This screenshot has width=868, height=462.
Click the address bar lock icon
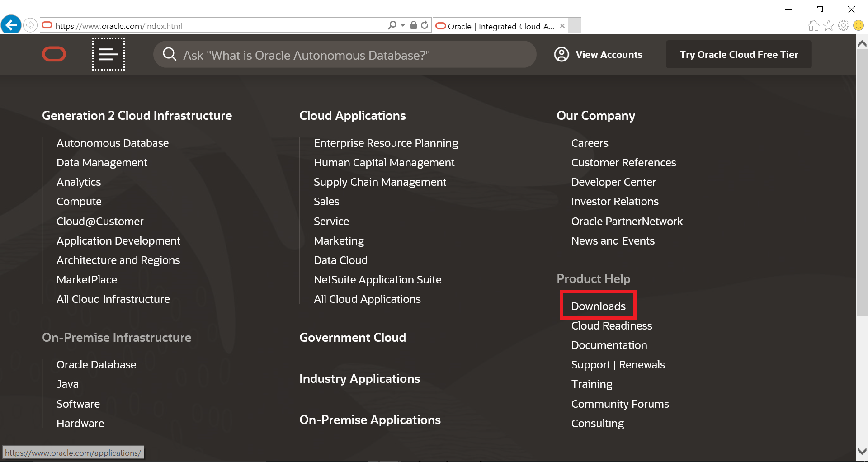[413, 25]
